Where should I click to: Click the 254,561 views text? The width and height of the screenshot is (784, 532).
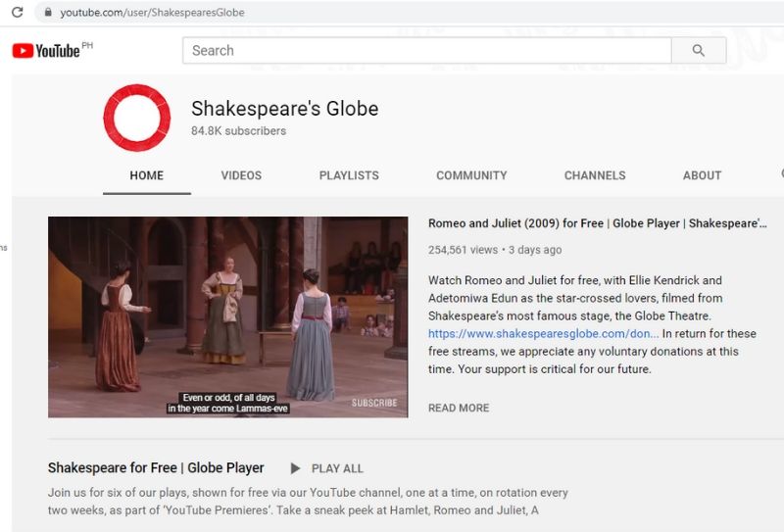463,250
